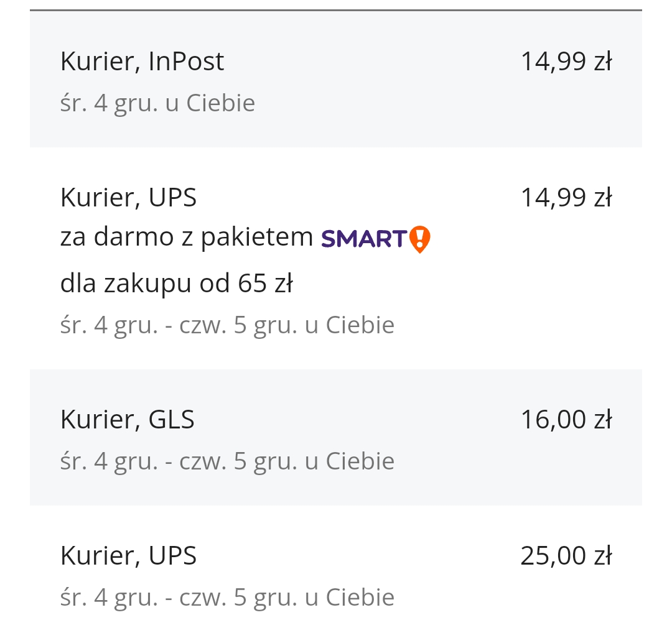Click the delivery date of the 25,00 zł UPS option
Viewport: 672px width, 638px height.
pos(227,597)
